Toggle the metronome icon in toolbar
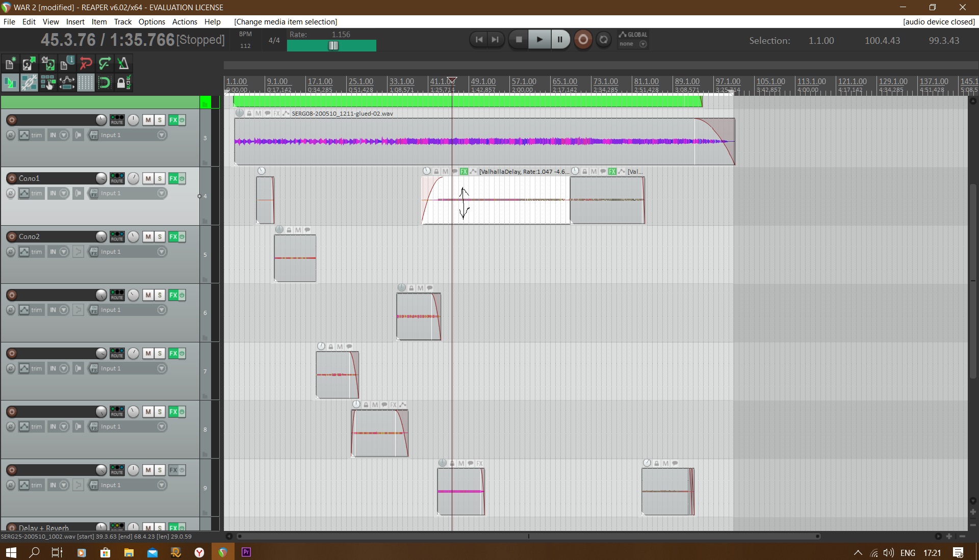 (x=123, y=64)
